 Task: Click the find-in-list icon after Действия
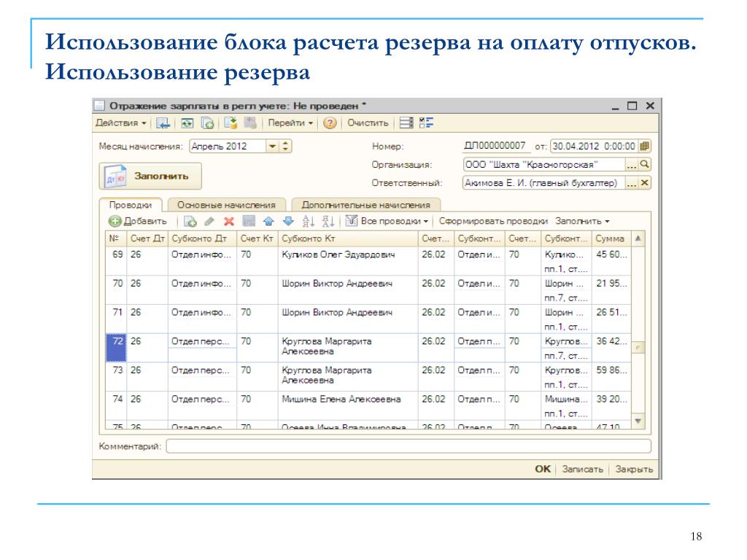pos(163,123)
